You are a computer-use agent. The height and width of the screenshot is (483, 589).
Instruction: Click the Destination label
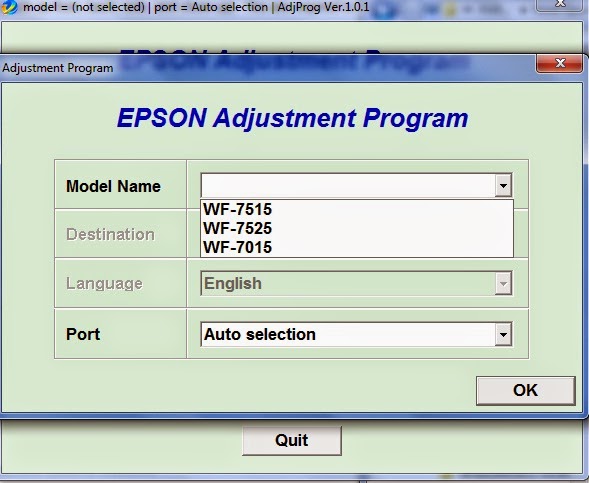(110, 234)
